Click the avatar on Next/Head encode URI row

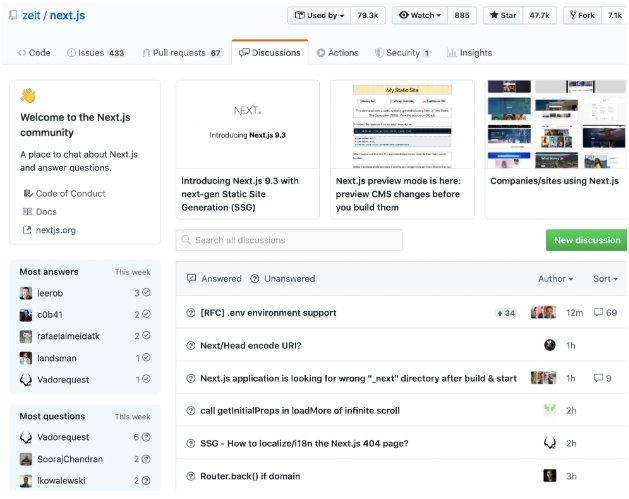coord(549,345)
